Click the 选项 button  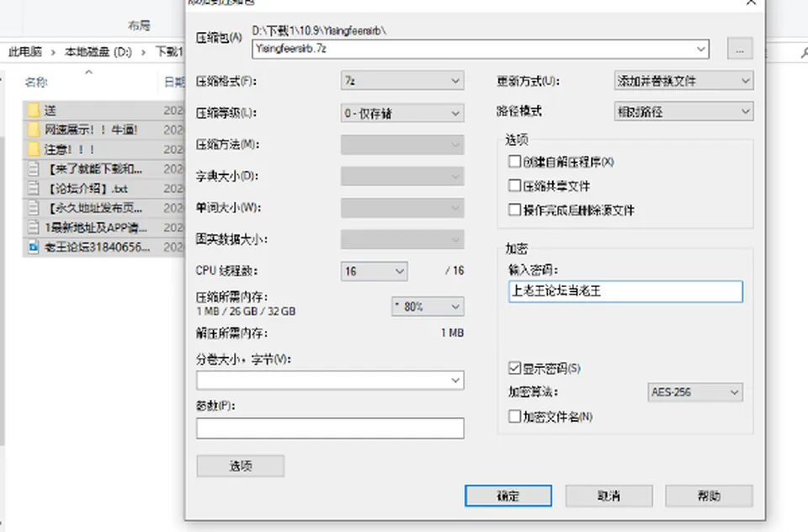(240, 466)
